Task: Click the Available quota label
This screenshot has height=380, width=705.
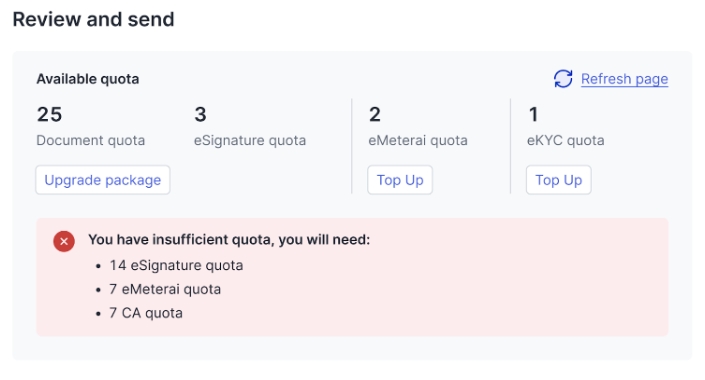Action: coord(88,79)
